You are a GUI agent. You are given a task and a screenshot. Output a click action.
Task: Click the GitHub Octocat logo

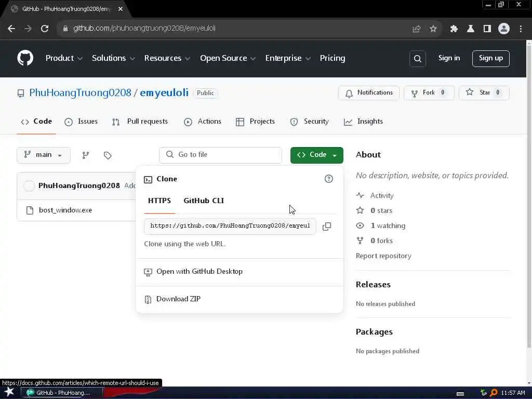tap(25, 58)
